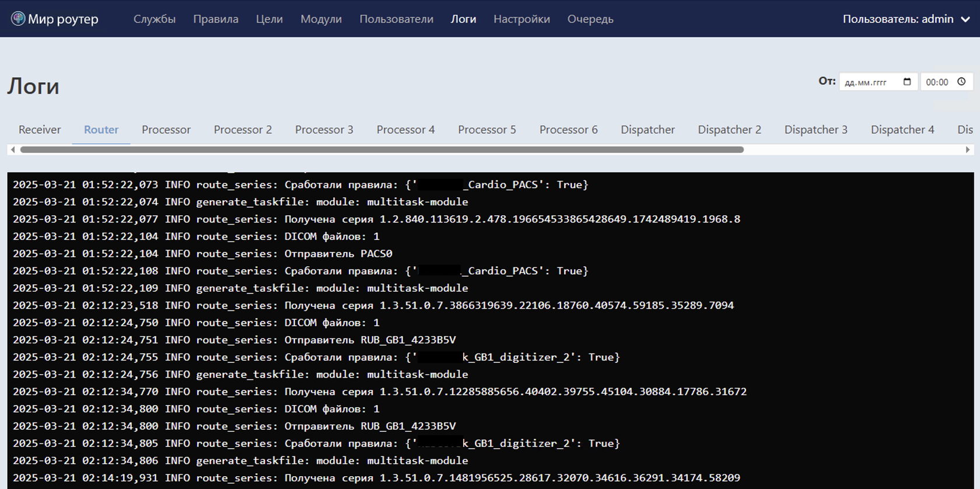Viewport: 980px width, 489px height.
Task: Open the Processor 4 tab
Action: click(x=406, y=130)
